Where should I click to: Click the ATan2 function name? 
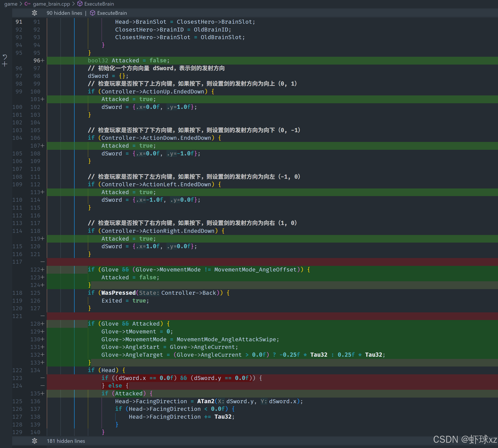point(206,401)
